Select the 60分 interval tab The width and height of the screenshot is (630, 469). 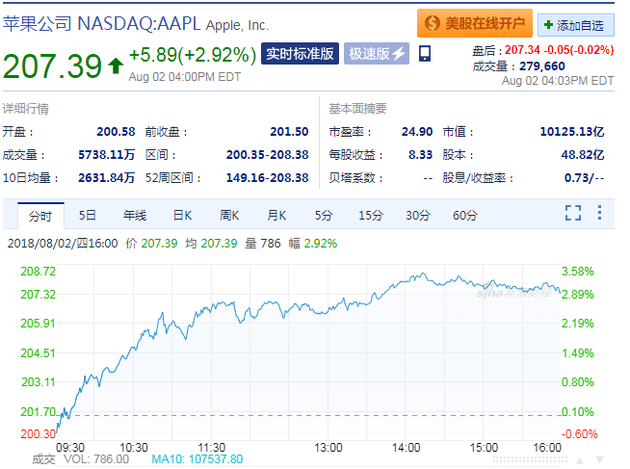point(464,215)
